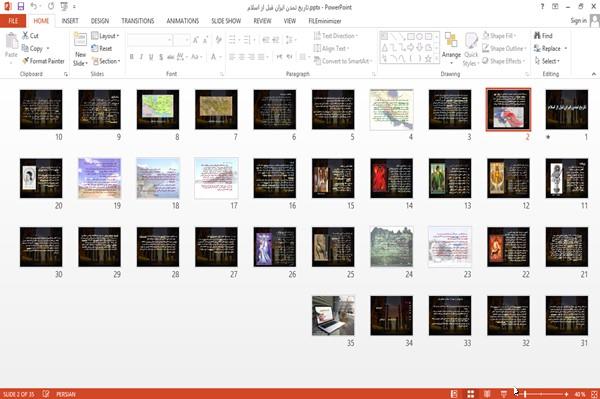Image resolution: width=600 pixels, height=399 pixels.
Task: Switch to the DESIGN tab
Action: [x=100, y=21]
